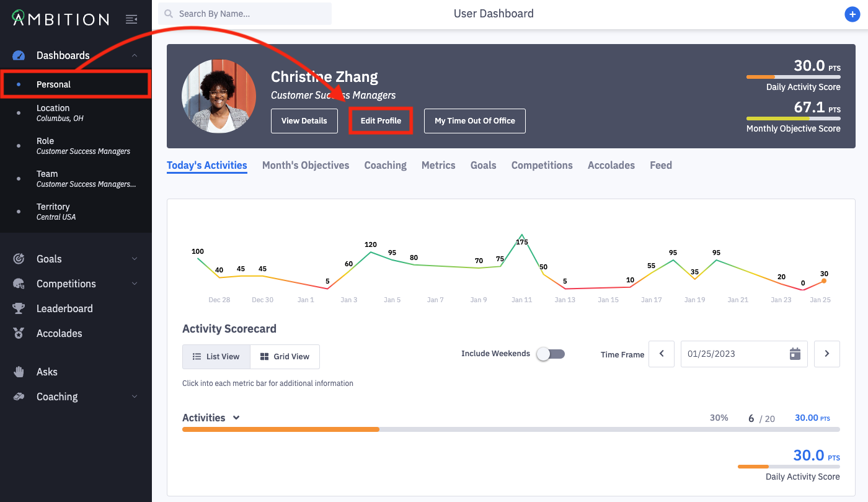
Task: Click the Leaderboard trophy icon
Action: 19,308
